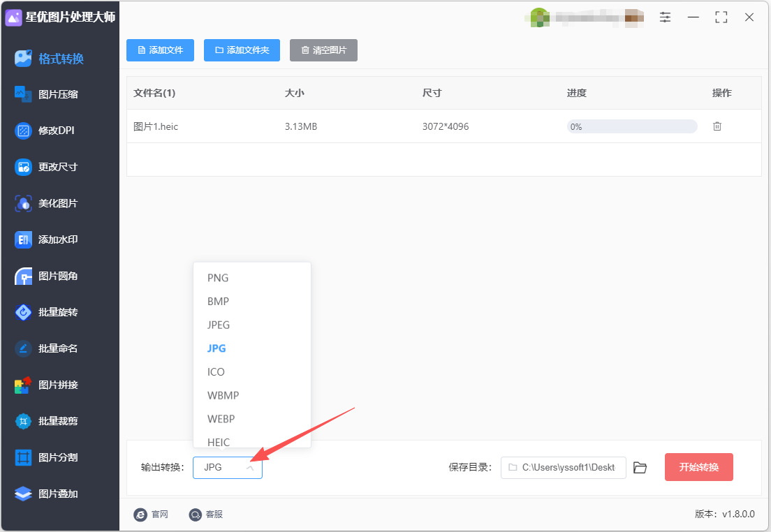Click the 保存目录 label

coord(470,468)
